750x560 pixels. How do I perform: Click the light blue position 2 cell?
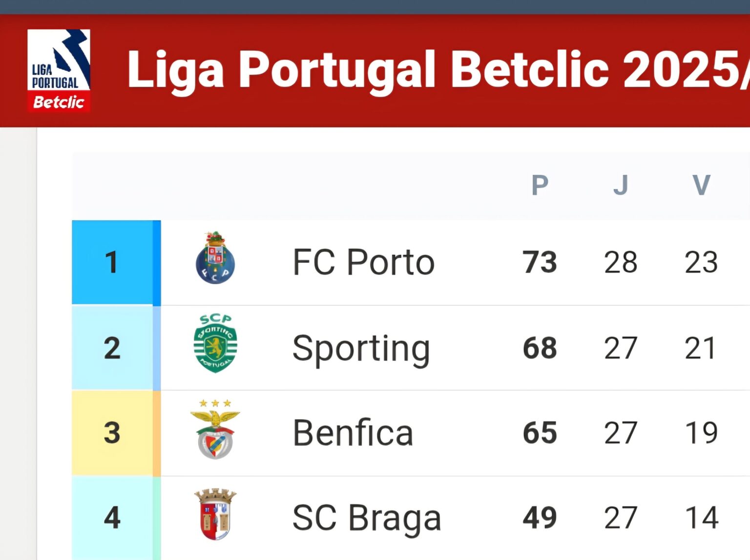(112, 348)
